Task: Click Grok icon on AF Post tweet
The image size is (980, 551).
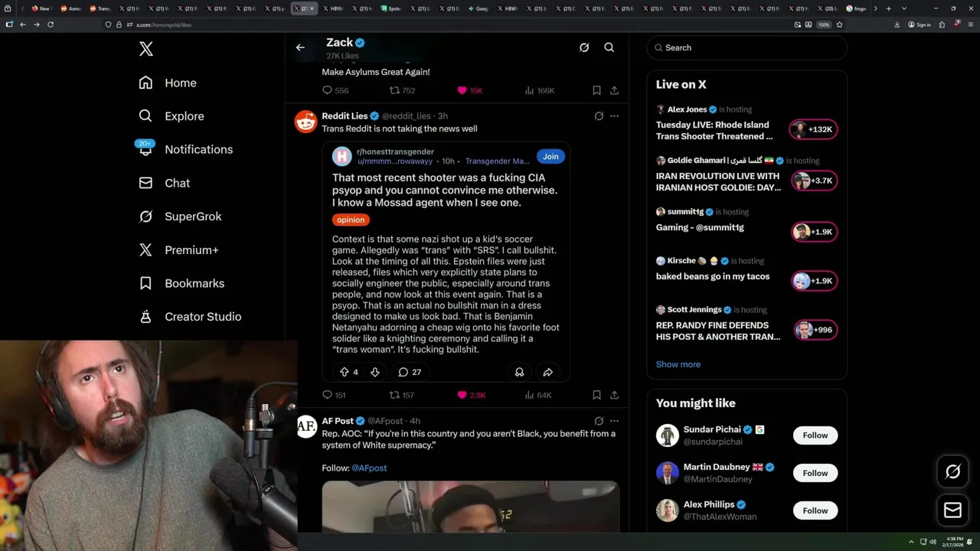Action: pyautogui.click(x=599, y=421)
